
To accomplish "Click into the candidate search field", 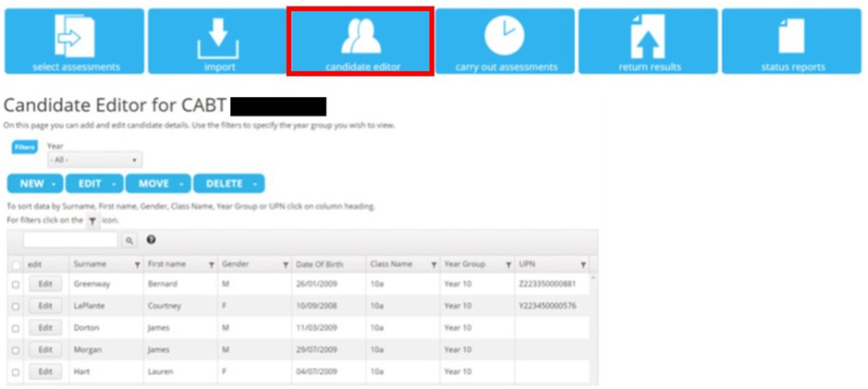I will (x=70, y=240).
